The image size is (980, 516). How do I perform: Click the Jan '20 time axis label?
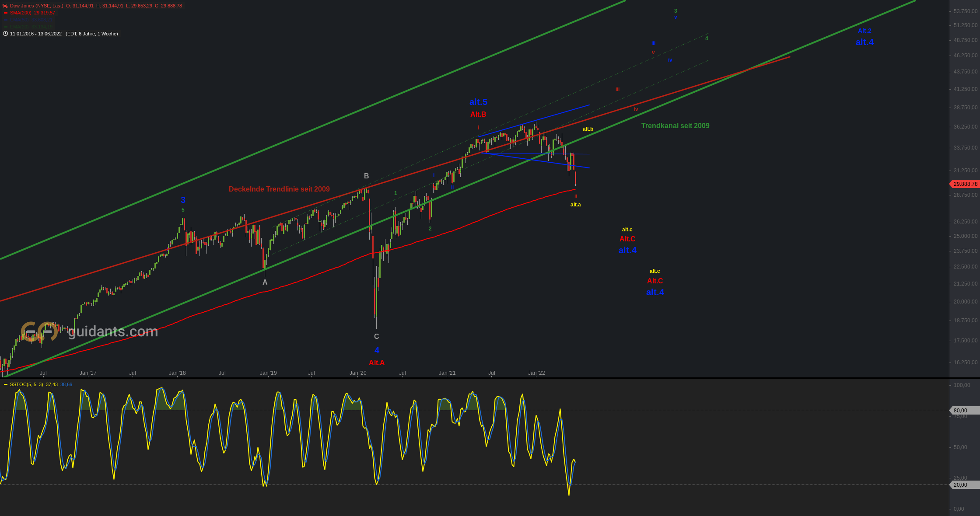358,373
